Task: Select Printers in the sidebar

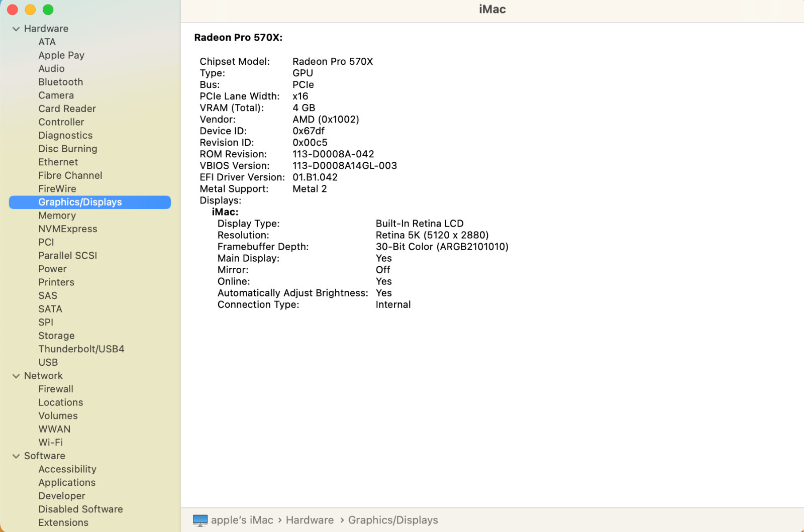Action: (56, 282)
